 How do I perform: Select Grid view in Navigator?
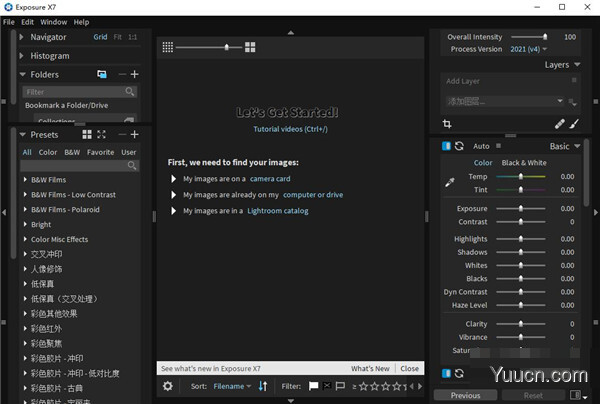coord(100,37)
